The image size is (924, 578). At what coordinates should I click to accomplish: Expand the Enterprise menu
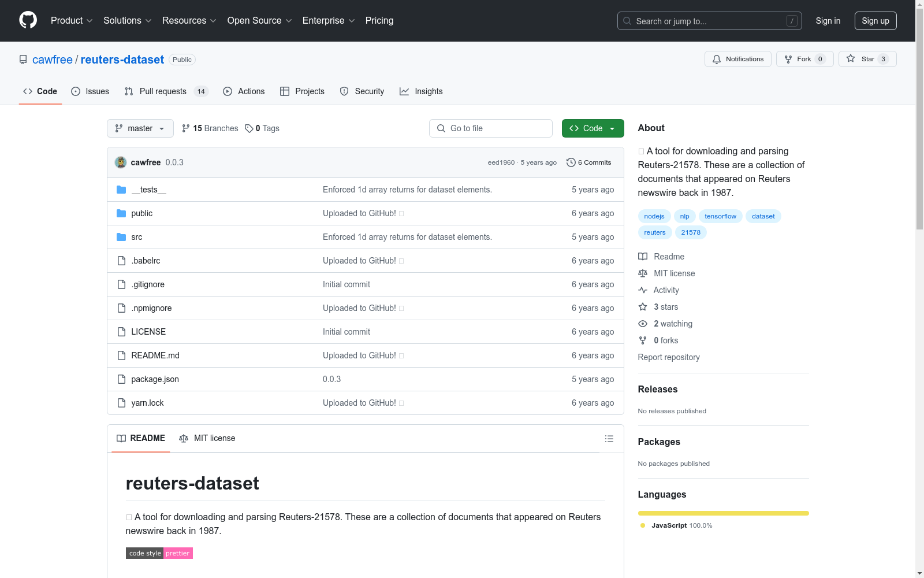[x=329, y=20]
